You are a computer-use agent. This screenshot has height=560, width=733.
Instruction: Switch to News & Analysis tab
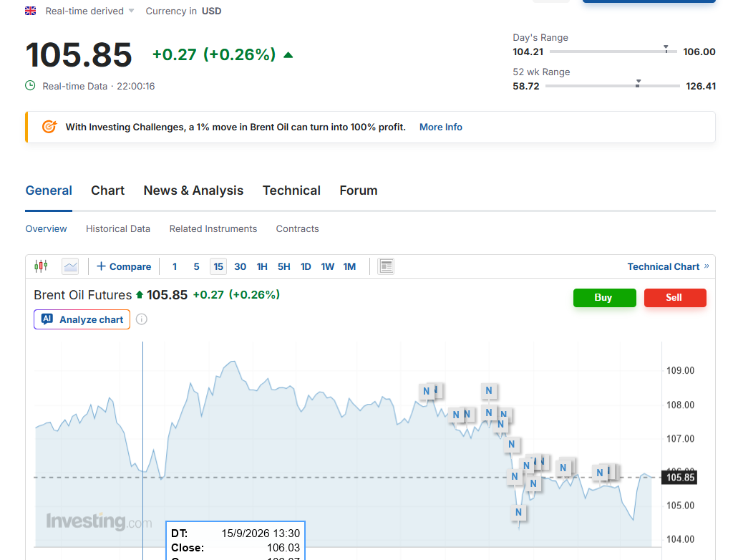[x=193, y=190]
